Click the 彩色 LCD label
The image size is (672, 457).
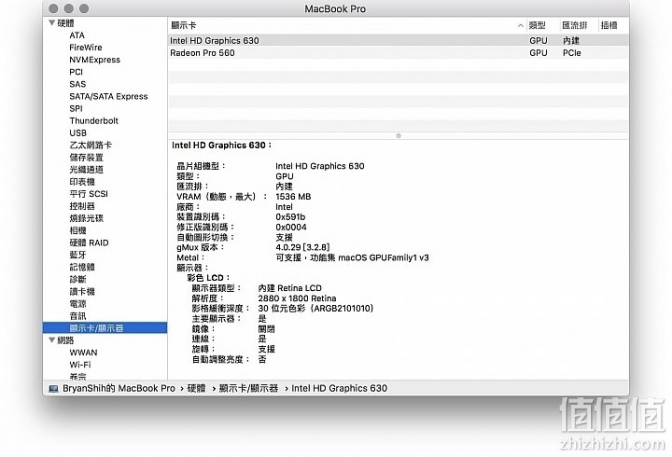208,278
